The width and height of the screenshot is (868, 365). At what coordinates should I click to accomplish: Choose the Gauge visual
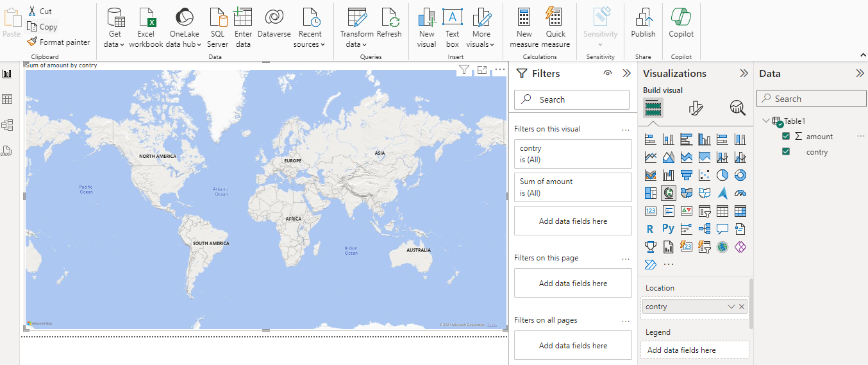(740, 193)
